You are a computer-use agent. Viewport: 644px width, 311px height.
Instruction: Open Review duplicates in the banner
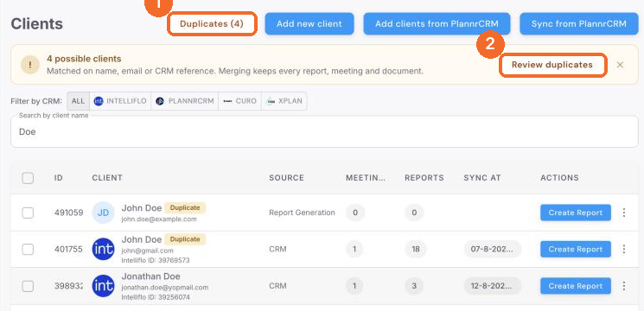[x=552, y=65]
